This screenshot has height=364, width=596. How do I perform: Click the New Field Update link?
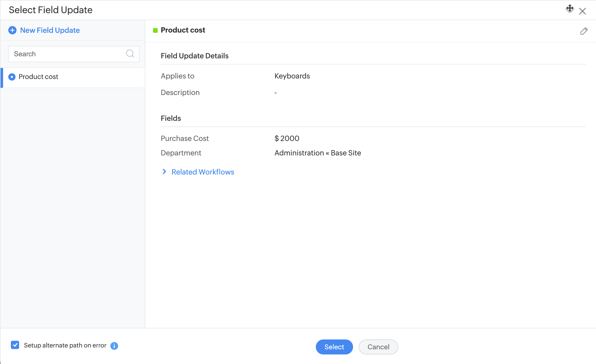[50, 30]
